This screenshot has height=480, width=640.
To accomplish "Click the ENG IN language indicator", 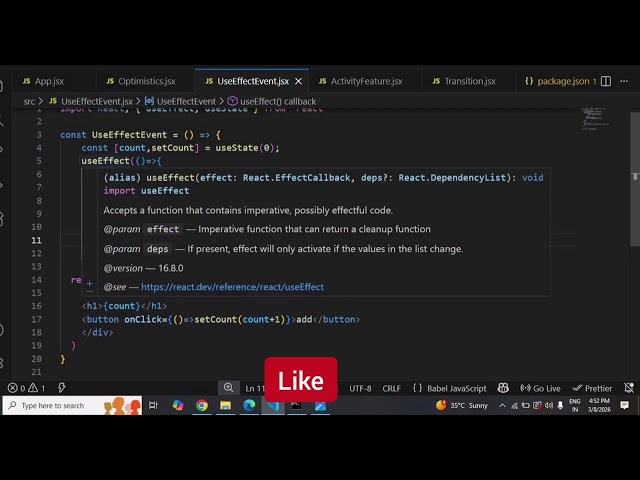I will pos(575,405).
